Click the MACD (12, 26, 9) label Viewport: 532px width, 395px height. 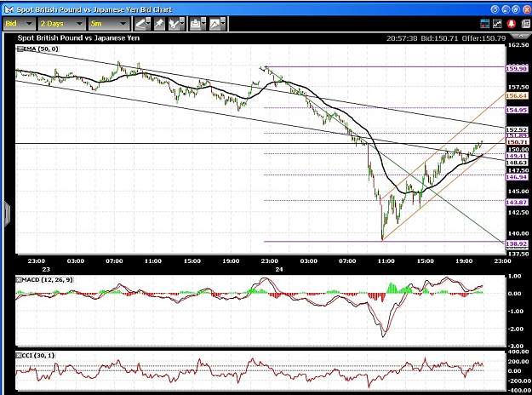47,280
